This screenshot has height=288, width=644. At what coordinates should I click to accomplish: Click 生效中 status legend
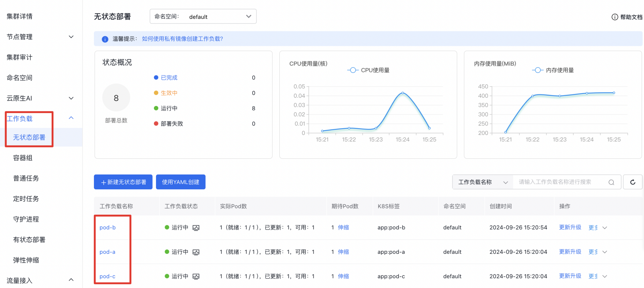click(166, 93)
